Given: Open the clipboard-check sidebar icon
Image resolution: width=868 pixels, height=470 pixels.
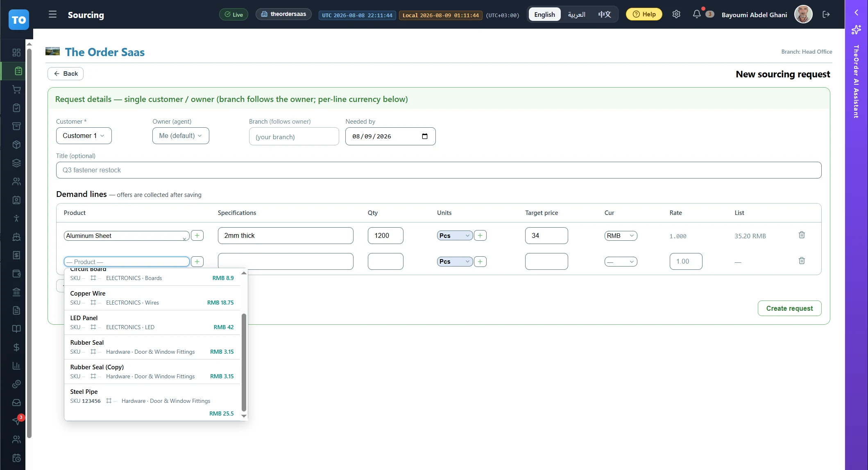Looking at the screenshot, I should [x=16, y=108].
